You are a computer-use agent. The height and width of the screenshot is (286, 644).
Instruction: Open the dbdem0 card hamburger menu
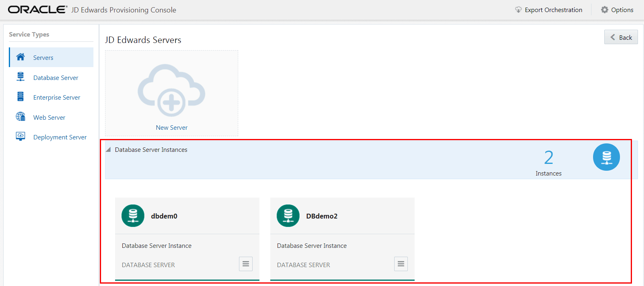pos(246,264)
